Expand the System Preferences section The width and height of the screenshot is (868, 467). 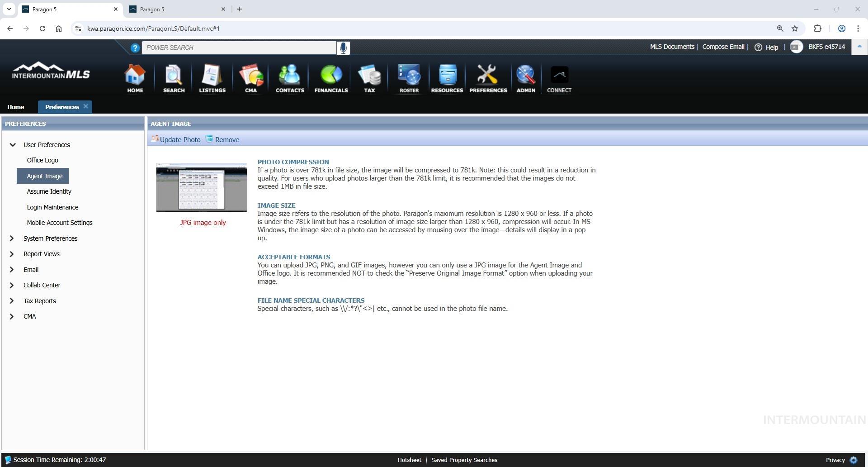12,238
